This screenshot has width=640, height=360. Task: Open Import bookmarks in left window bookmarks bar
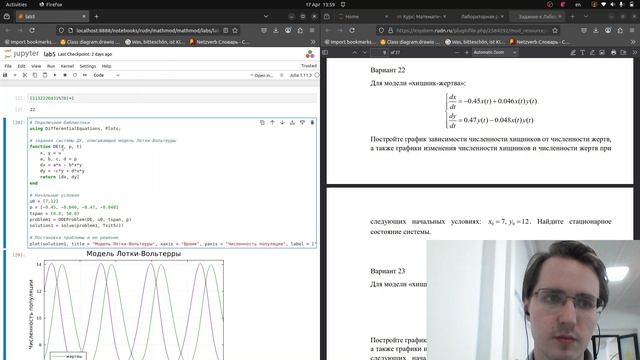click(29, 42)
